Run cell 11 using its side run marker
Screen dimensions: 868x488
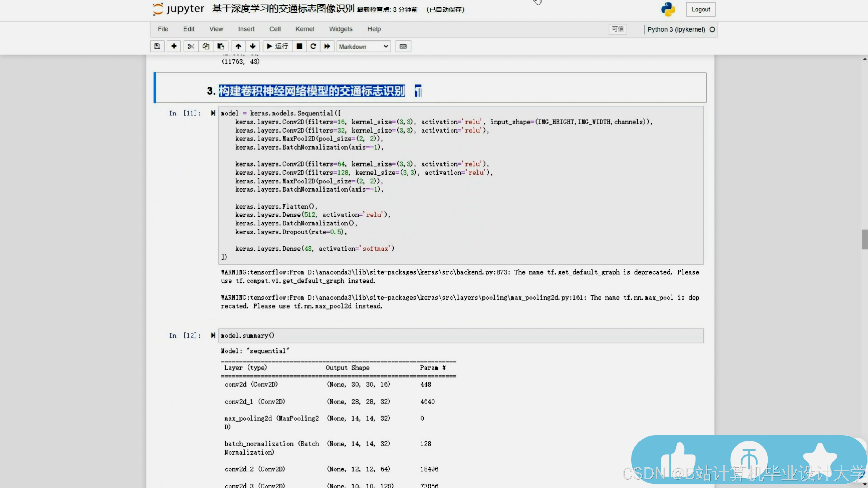[x=213, y=113]
